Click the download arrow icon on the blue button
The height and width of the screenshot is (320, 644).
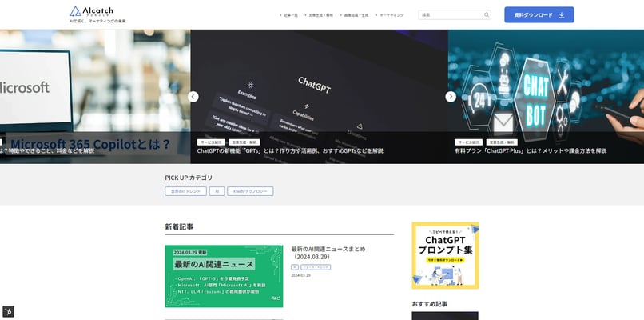tap(562, 15)
